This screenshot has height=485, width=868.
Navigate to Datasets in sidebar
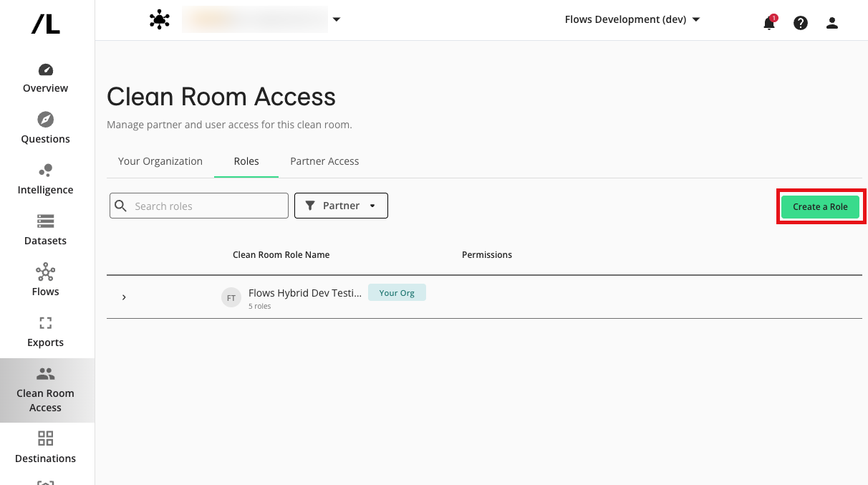(46, 231)
